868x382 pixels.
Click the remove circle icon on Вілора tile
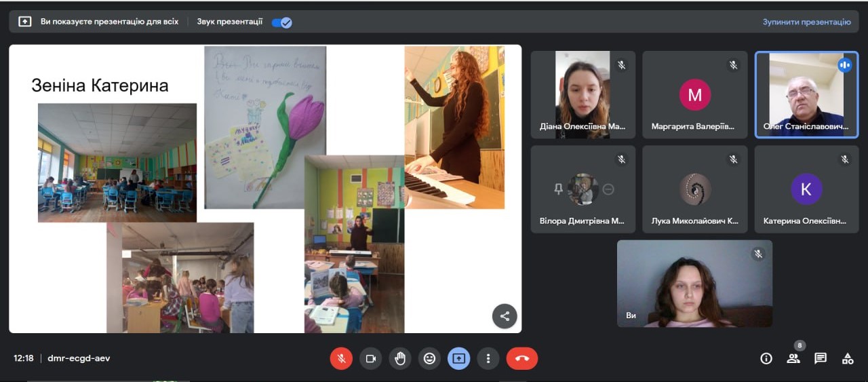608,189
